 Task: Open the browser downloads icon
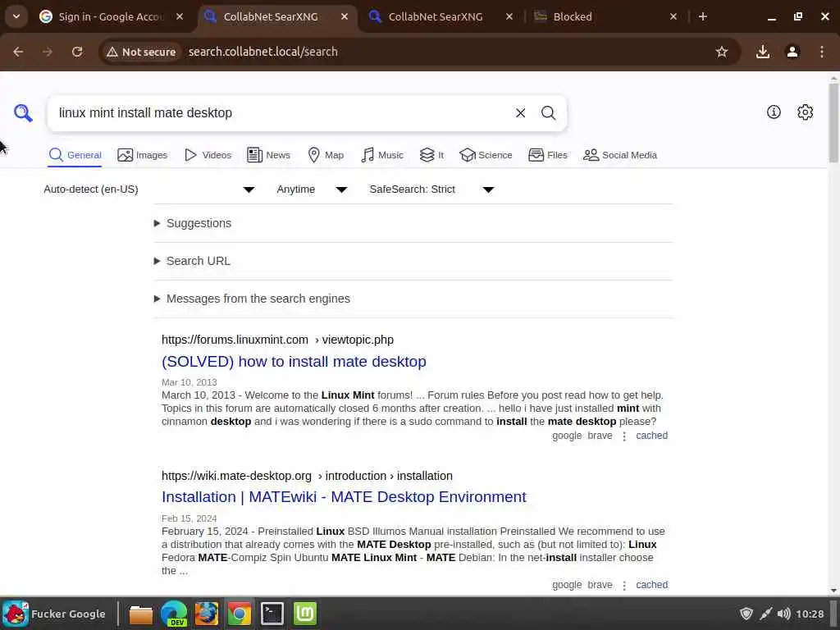point(763,52)
